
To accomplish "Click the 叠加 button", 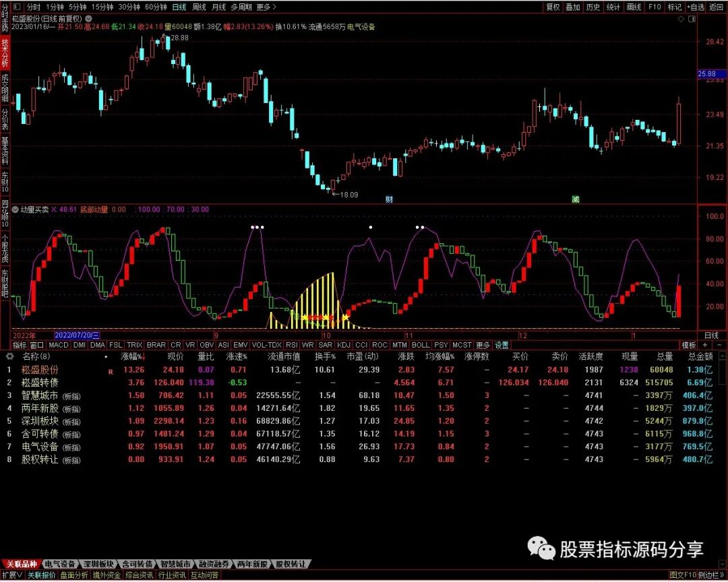I will click(x=573, y=7).
